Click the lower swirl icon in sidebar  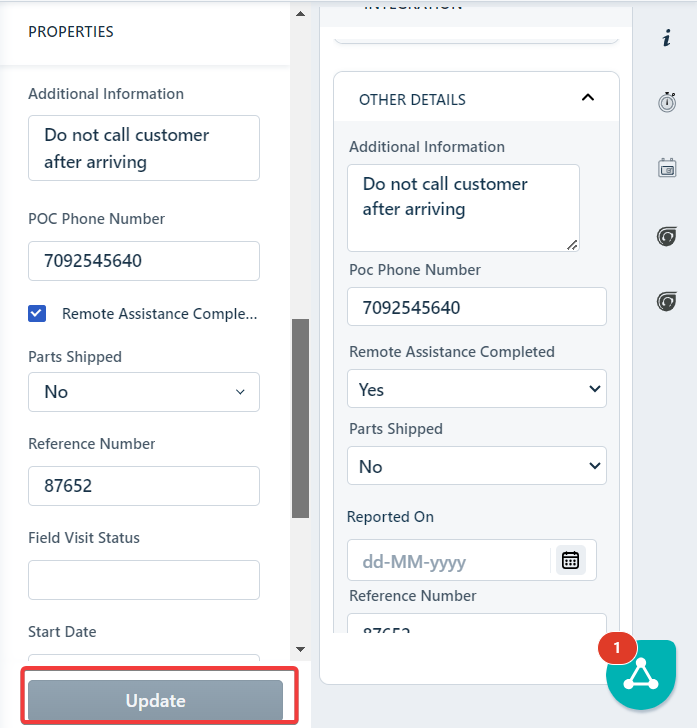click(x=667, y=301)
